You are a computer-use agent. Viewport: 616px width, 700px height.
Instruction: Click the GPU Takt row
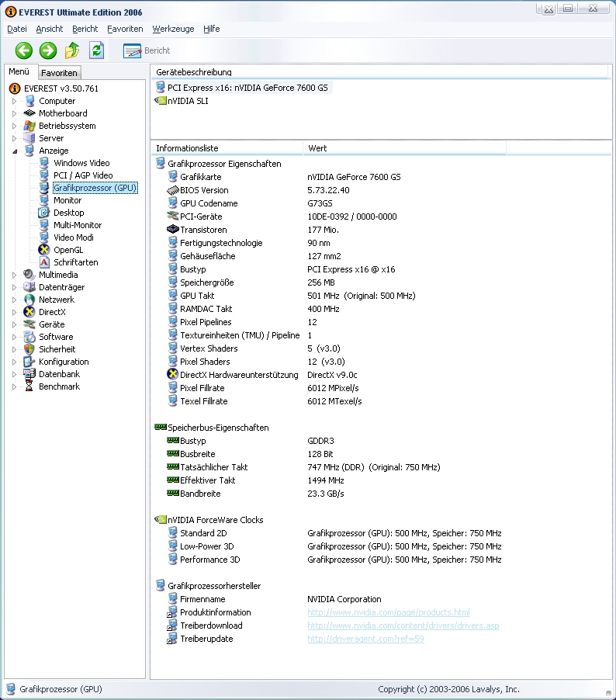[381, 296]
